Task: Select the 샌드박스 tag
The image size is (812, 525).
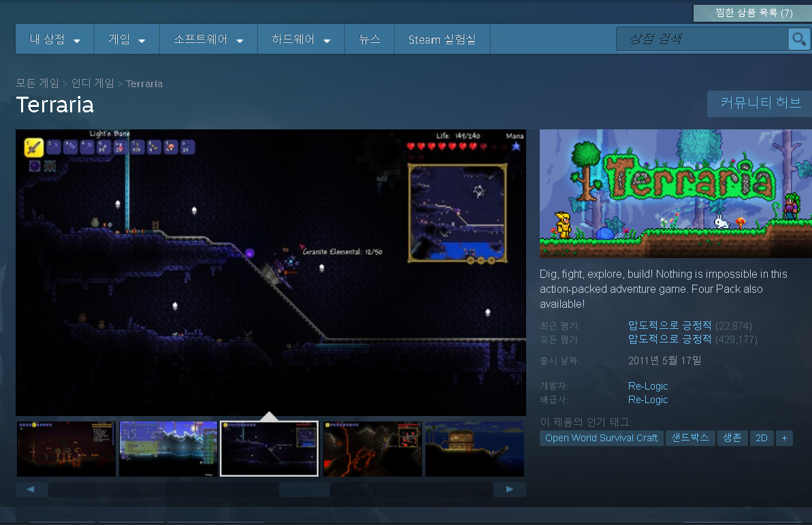Action: coord(690,438)
